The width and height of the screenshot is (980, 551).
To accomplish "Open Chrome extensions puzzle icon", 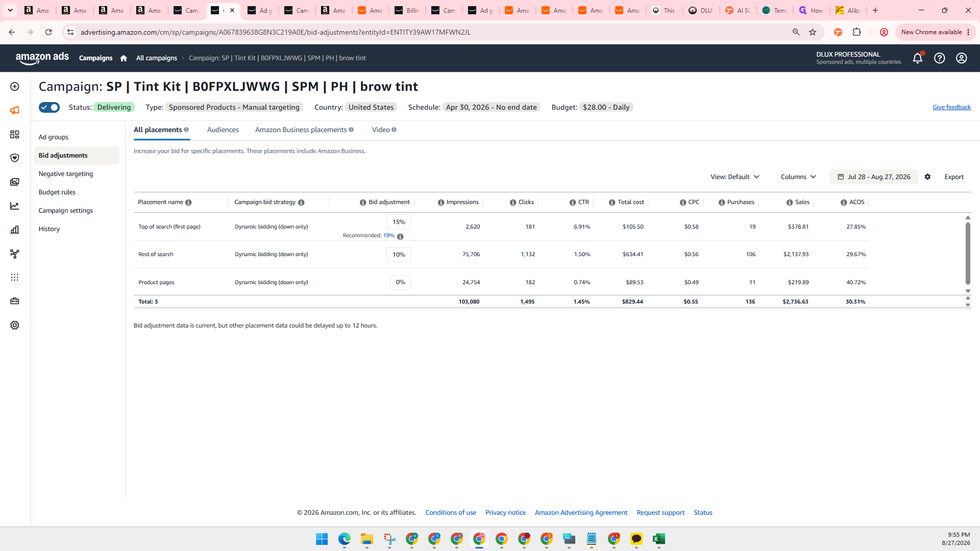I will [857, 32].
